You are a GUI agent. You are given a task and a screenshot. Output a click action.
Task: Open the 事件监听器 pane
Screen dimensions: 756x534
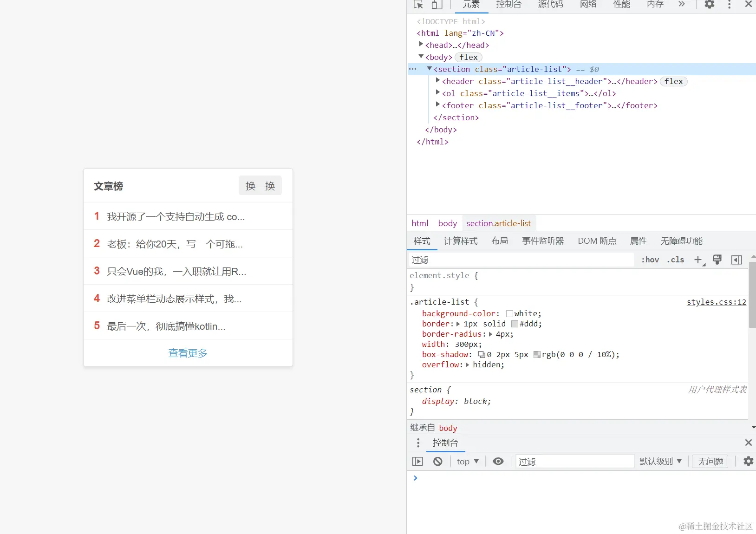coord(543,241)
